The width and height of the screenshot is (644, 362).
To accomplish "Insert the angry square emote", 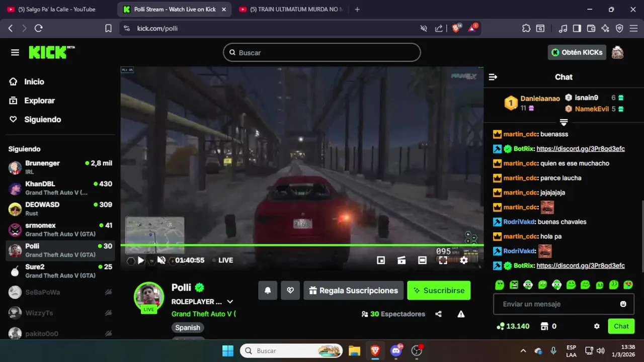I will [514, 285].
